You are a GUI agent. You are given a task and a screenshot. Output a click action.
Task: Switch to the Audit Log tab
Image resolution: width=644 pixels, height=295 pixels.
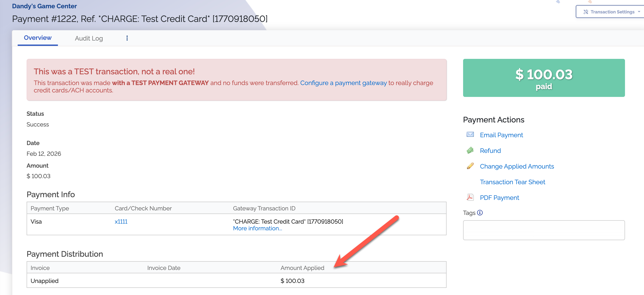click(x=89, y=38)
